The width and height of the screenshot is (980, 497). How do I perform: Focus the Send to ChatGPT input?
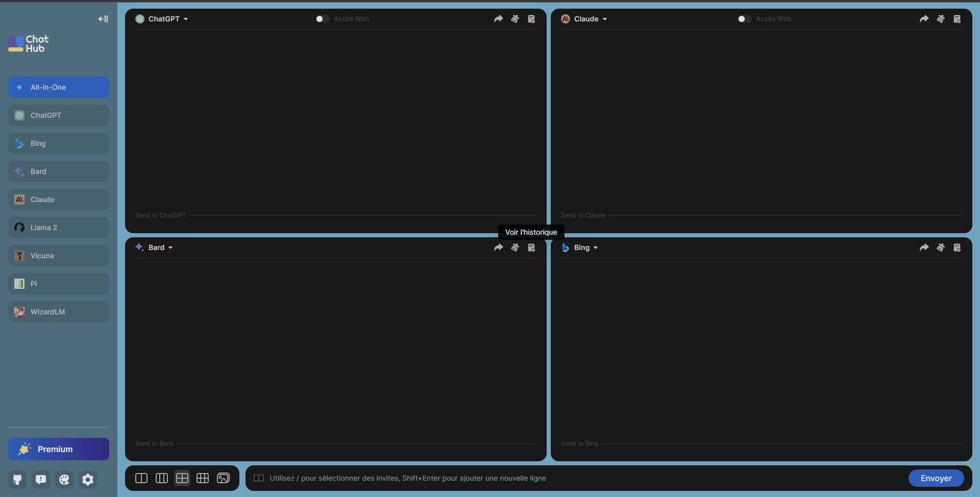335,215
